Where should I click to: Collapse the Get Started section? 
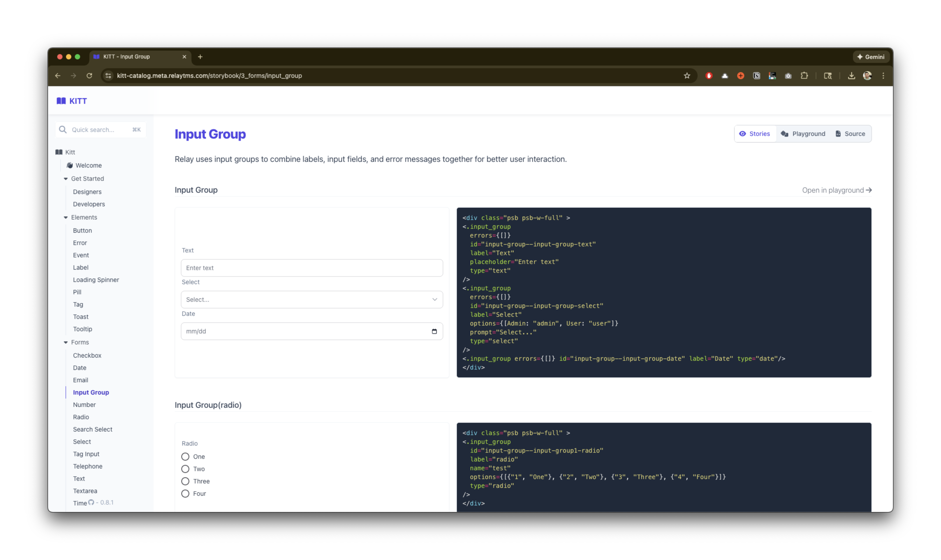66,179
